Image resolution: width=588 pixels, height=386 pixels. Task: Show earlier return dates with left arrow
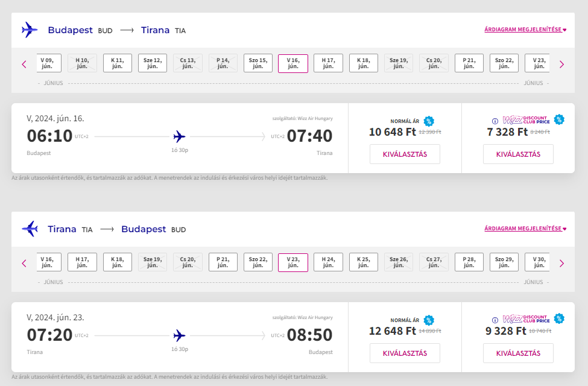pos(24,263)
